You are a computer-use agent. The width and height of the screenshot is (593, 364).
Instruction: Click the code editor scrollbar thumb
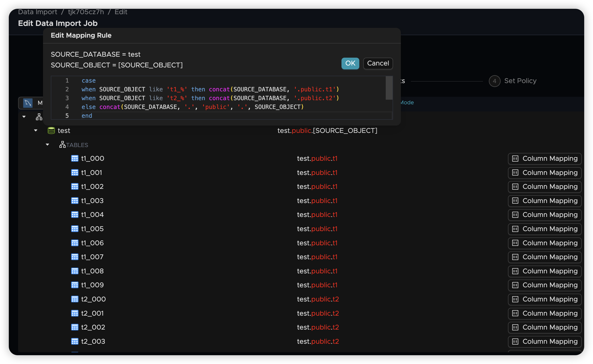[x=389, y=88]
